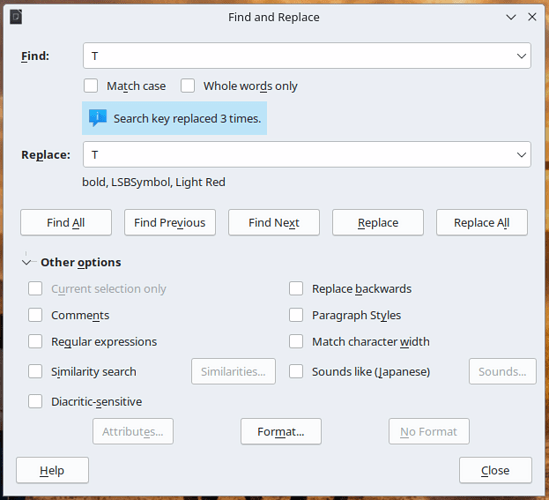This screenshot has height=500, width=549.
Task: Click the info icon beside the replaced message
Action: 98,118
